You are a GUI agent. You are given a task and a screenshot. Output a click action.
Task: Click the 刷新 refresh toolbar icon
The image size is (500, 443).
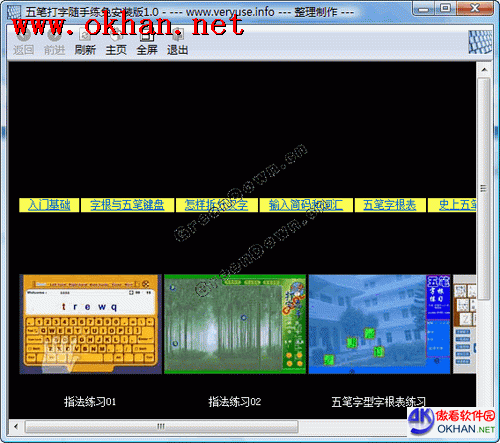tap(85, 42)
